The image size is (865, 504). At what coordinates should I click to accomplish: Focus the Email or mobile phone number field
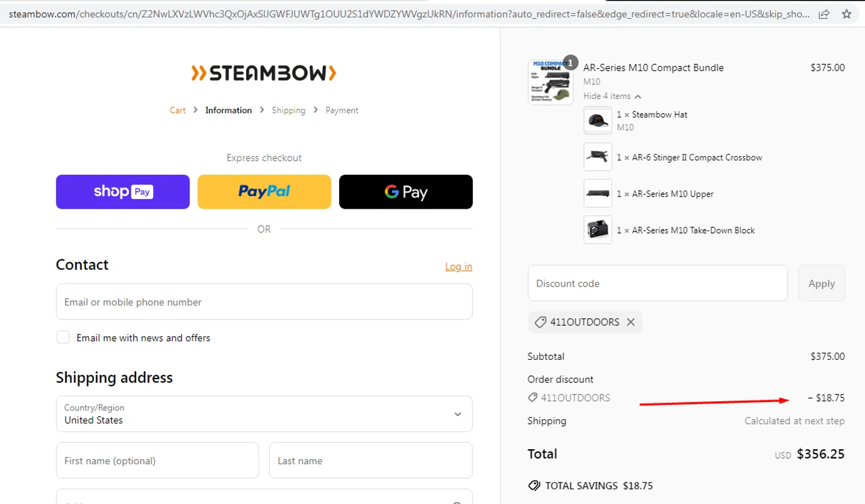264,302
